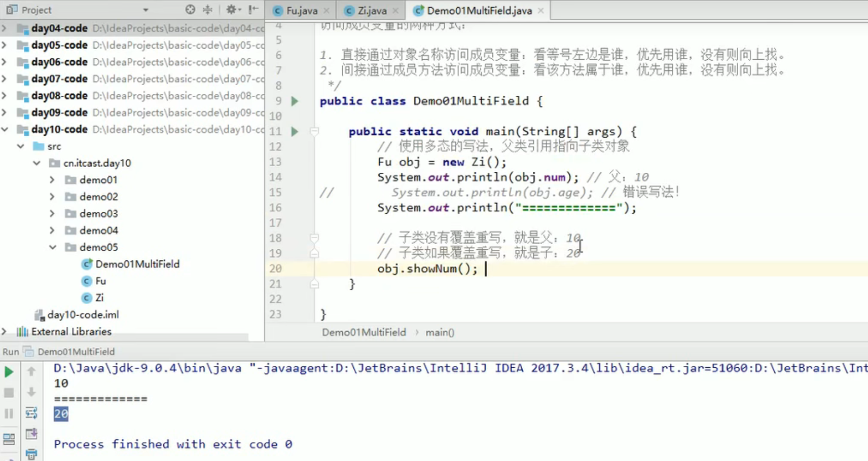Click the Demo01MultiField class icon in tree
This screenshot has width=868, height=461.
pos(87,264)
